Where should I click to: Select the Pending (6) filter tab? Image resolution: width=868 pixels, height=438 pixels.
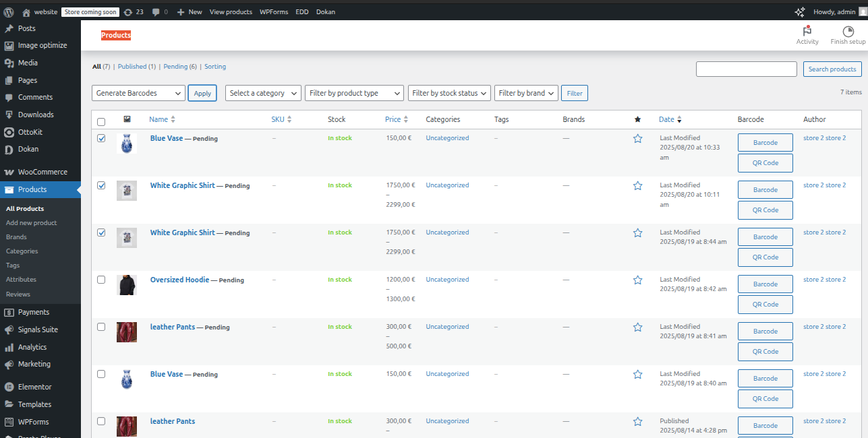[179, 67]
